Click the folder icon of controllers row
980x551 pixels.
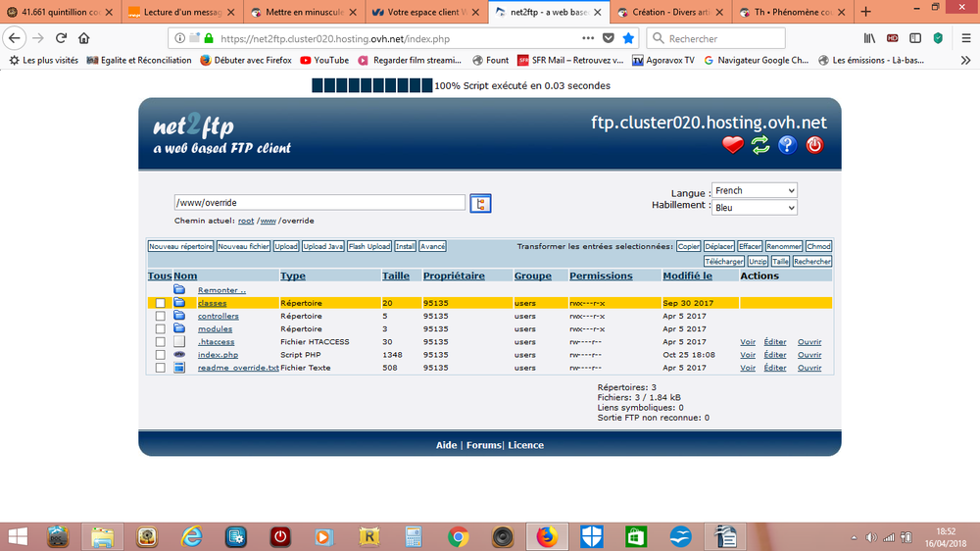(x=179, y=316)
